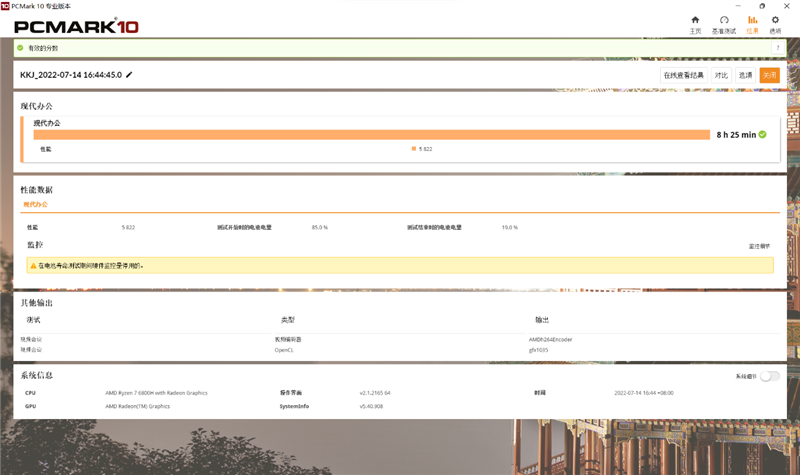Click the orange 关闭 button

click(769, 76)
